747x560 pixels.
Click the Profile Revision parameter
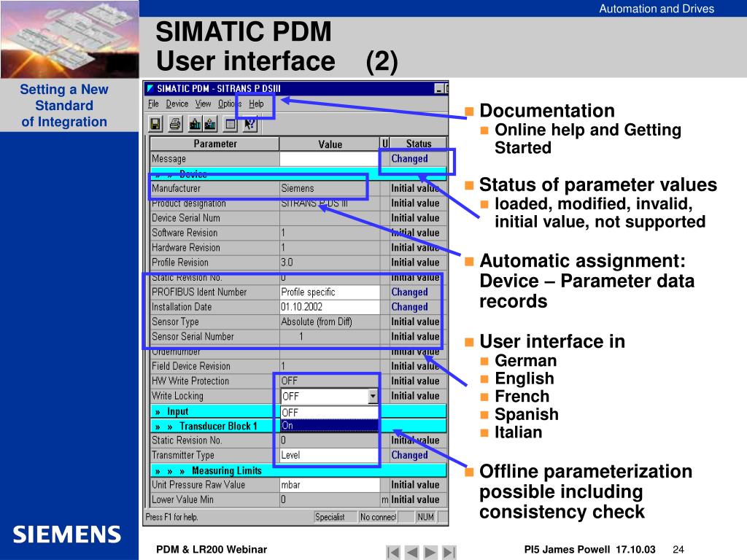coord(179,262)
